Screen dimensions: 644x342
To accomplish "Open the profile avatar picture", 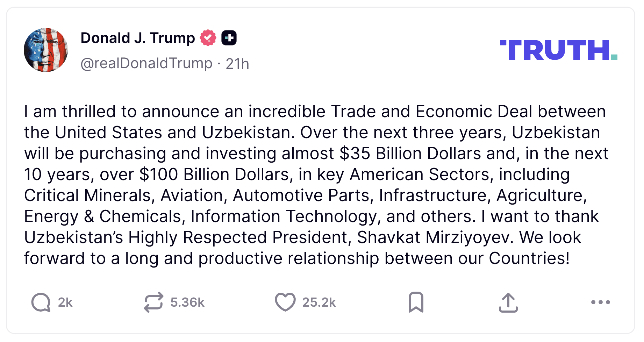I will 46,50.
